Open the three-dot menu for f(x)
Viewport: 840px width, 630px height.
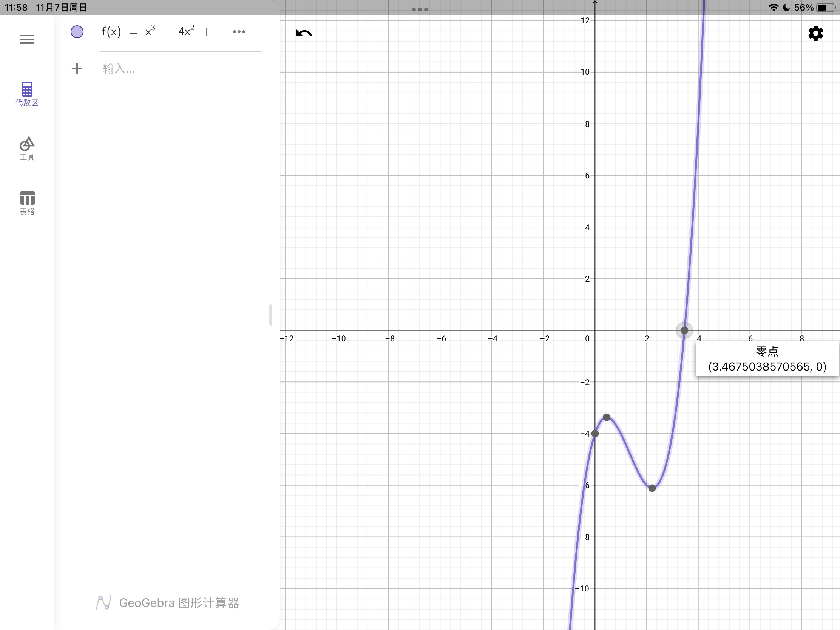(239, 32)
